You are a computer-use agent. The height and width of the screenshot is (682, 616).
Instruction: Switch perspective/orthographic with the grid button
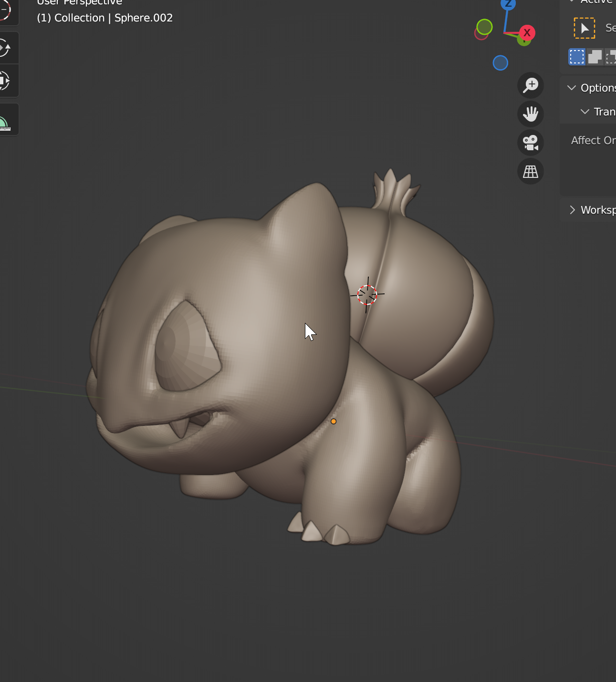[531, 171]
